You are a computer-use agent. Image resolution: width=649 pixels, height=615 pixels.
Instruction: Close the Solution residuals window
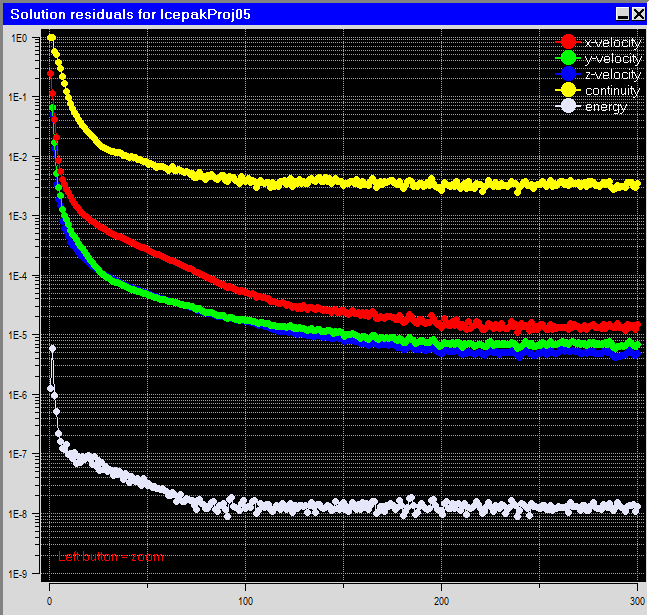click(x=637, y=13)
